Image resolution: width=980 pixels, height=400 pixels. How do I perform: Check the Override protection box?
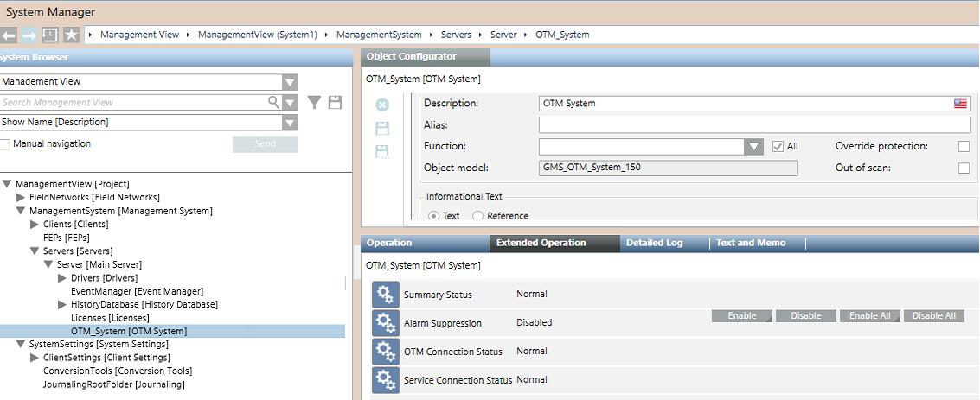click(964, 147)
